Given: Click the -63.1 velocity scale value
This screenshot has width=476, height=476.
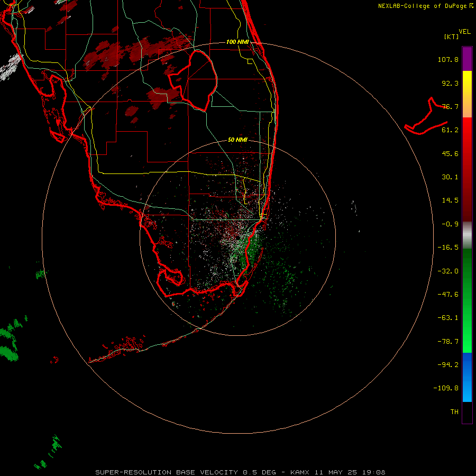Looking at the screenshot, I should point(448,318).
